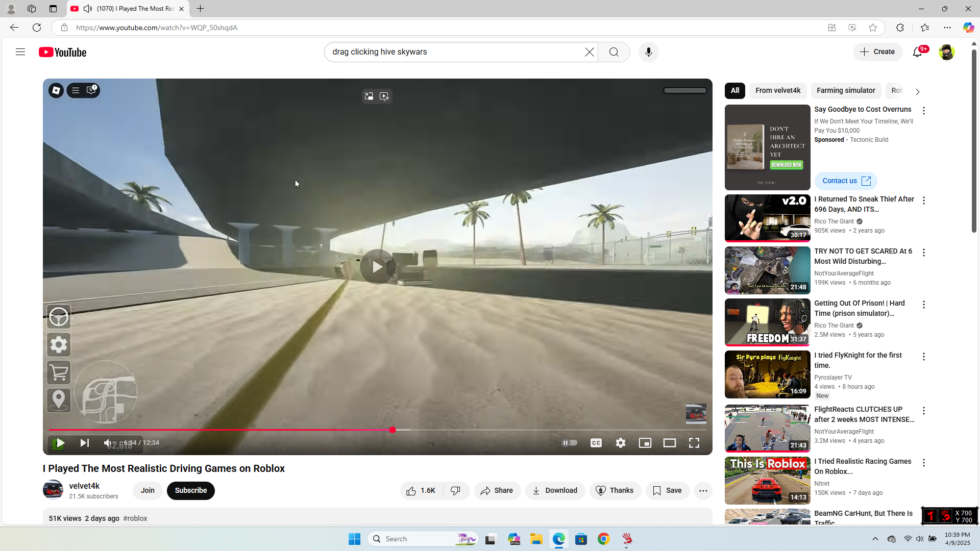This screenshot has width=980, height=551.
Task: Open options for TRY NOT TO GET SCARED video
Action: (924, 253)
